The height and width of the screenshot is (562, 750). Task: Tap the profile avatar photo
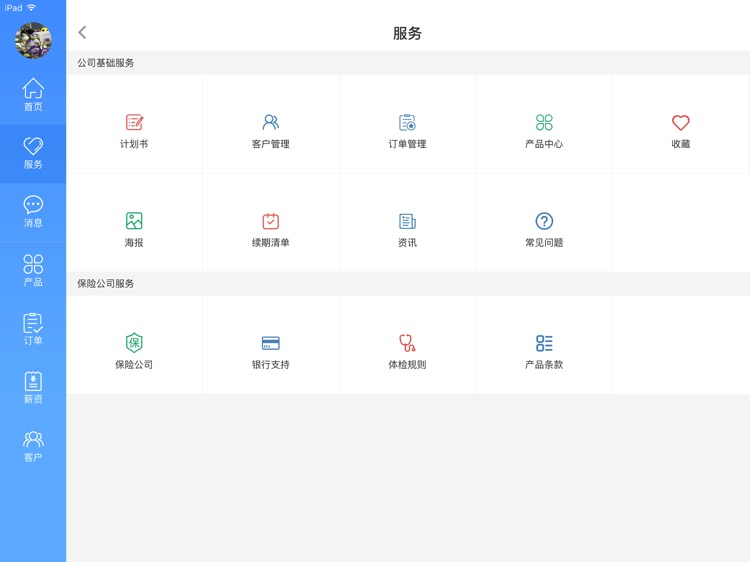click(33, 41)
